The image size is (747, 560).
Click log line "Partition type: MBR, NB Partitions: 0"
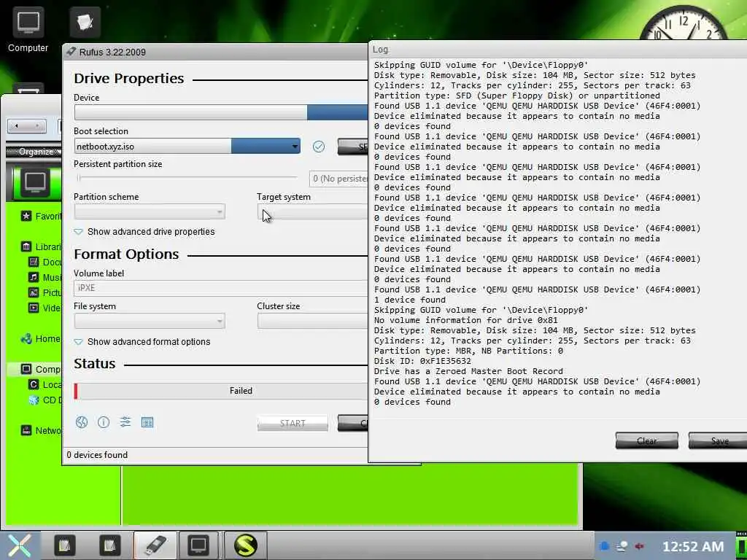click(x=468, y=351)
